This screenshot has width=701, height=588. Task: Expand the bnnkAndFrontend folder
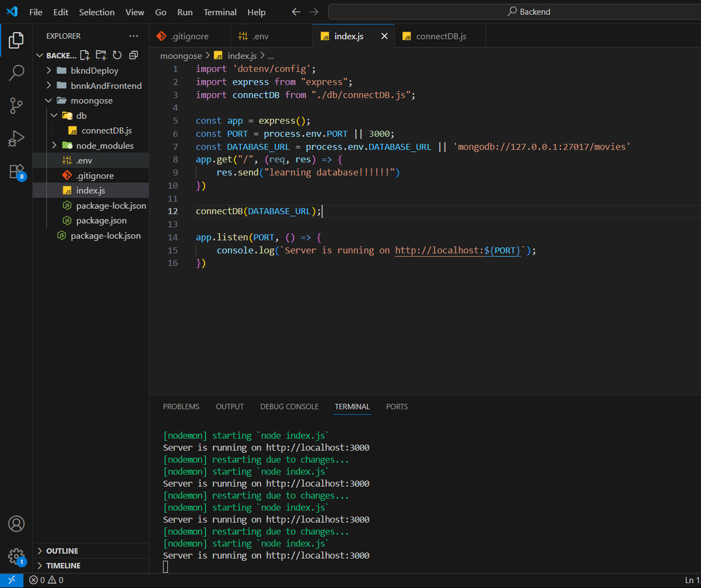point(91,85)
